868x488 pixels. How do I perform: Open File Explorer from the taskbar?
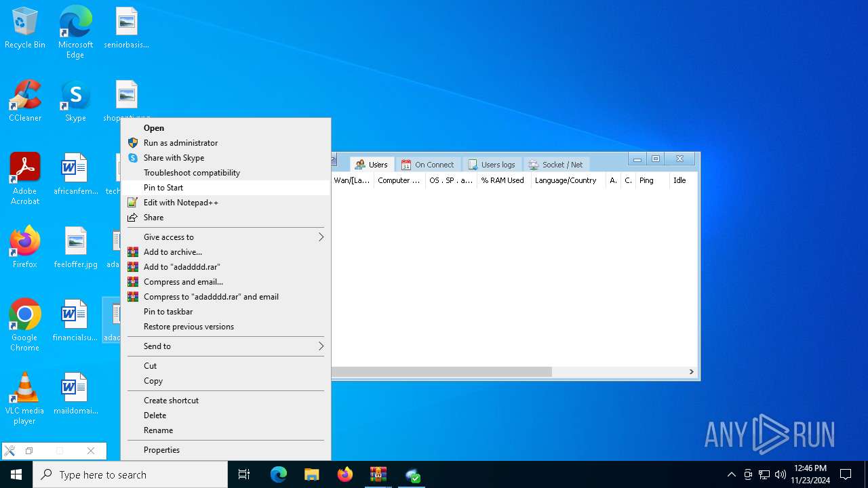pyautogui.click(x=311, y=474)
